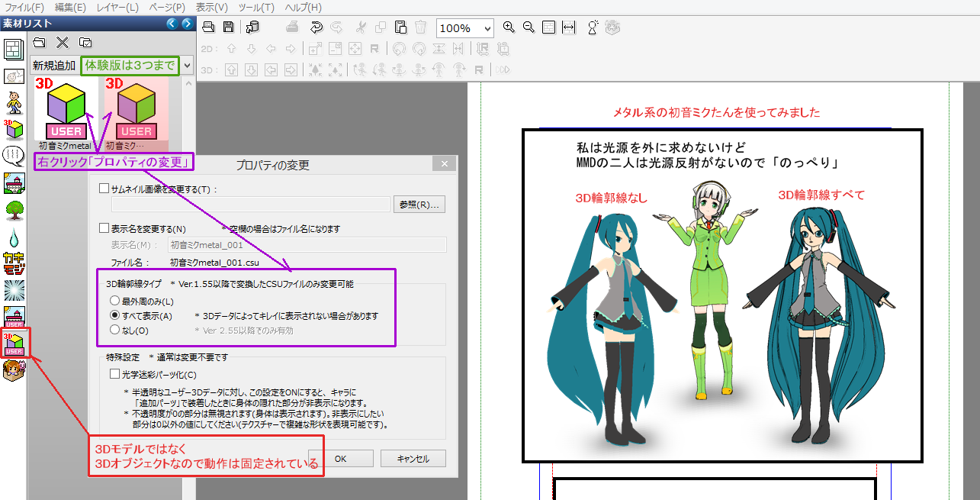This screenshot has width=980, height=500.
Task: Open the Page (ページ) menu
Action: click(167, 7)
